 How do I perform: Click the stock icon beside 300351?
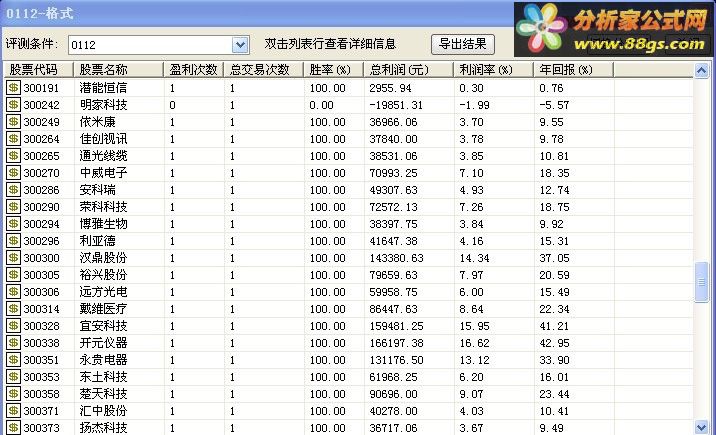click(13, 360)
